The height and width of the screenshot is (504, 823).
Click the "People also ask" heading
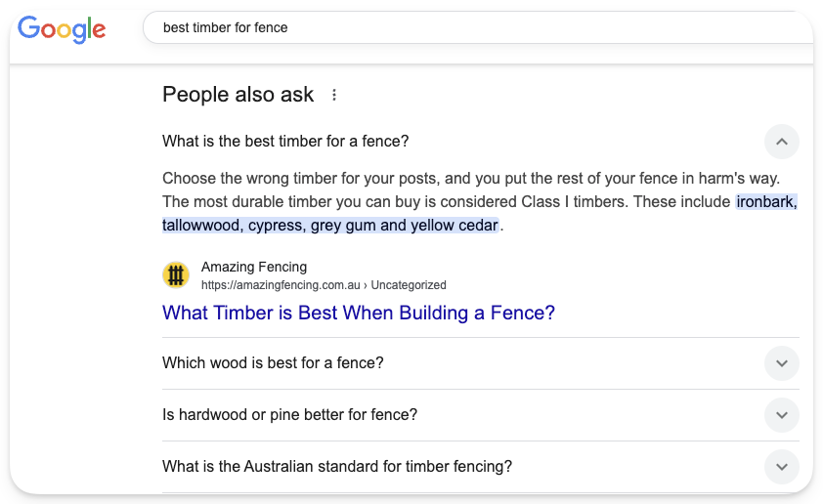click(238, 95)
